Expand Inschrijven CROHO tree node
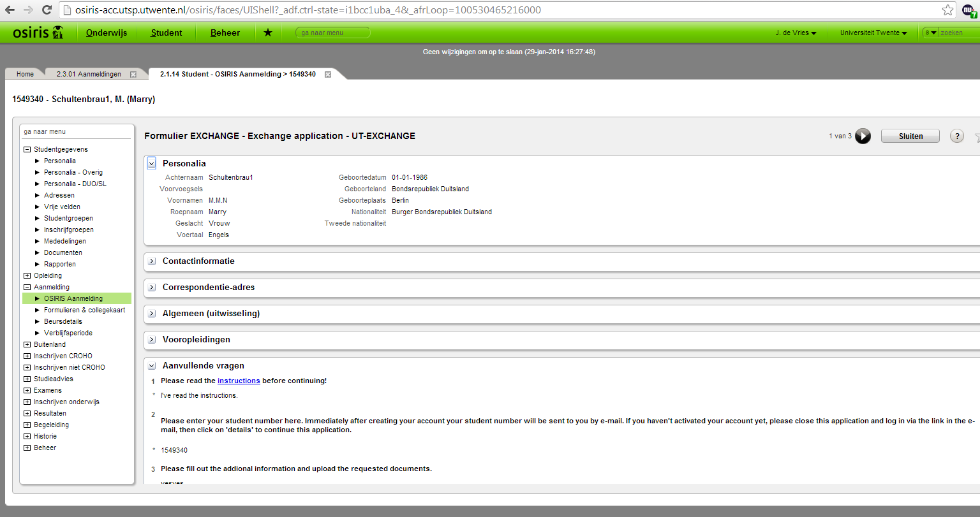Image resolution: width=980 pixels, height=517 pixels. click(x=27, y=356)
